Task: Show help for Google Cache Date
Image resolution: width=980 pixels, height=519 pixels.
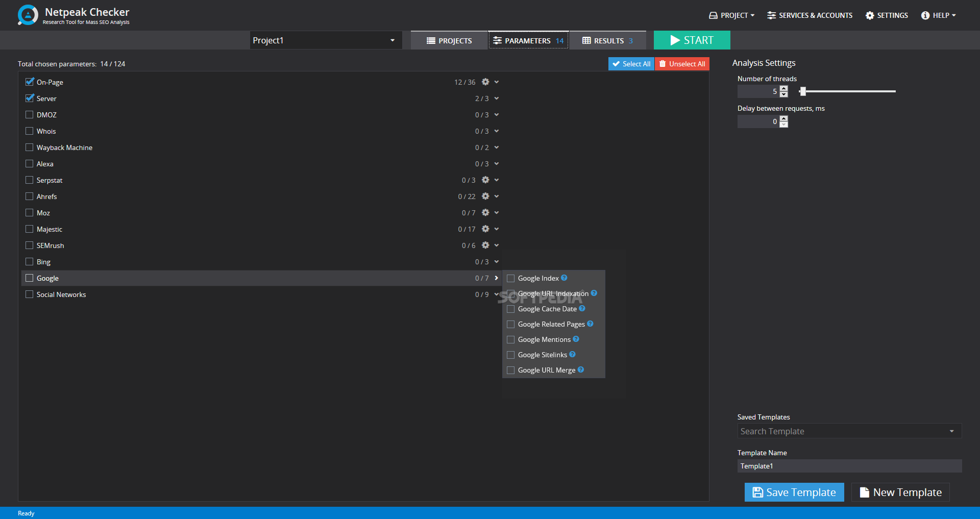Action: point(582,308)
